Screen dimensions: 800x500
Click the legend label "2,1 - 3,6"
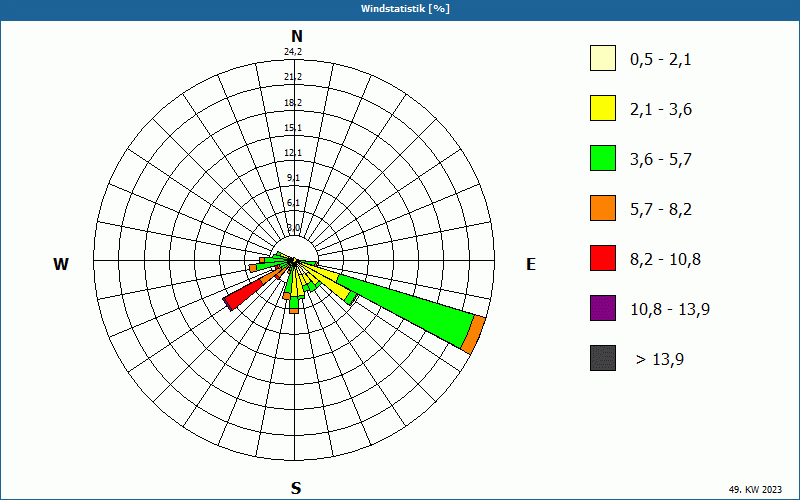[x=661, y=110]
